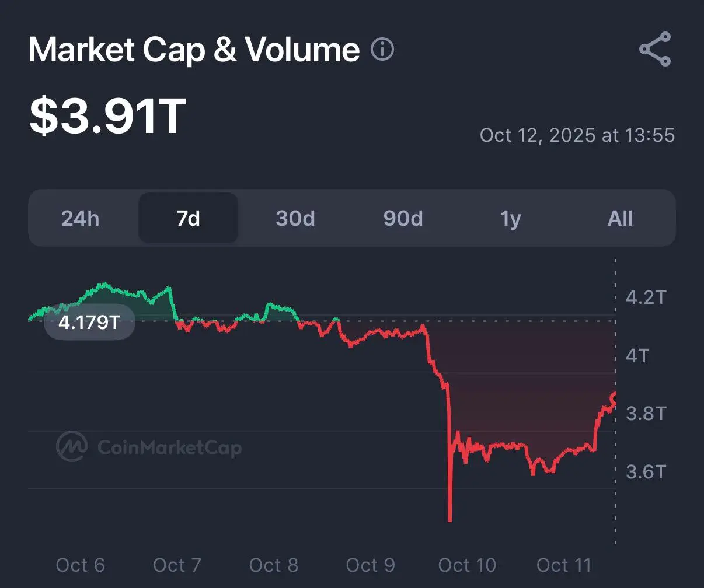The image size is (704, 588).
Task: Switch to the 90d range
Action: [x=403, y=218]
